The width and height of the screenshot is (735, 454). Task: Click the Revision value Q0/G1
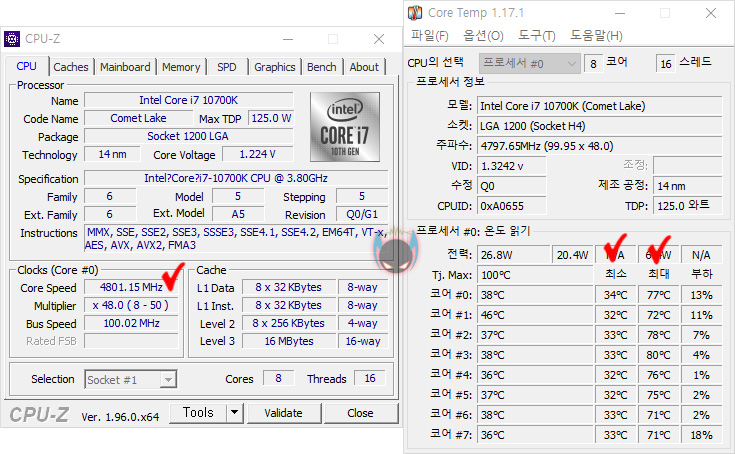362,215
